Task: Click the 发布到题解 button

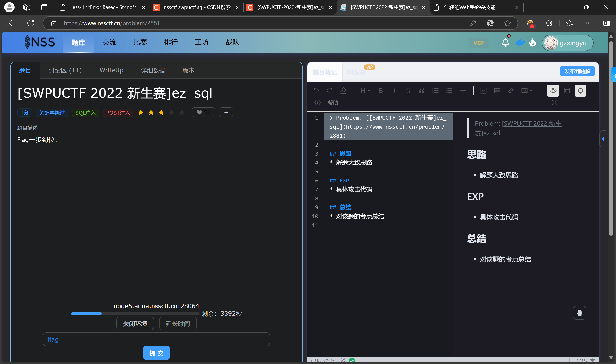Action: [x=577, y=71]
